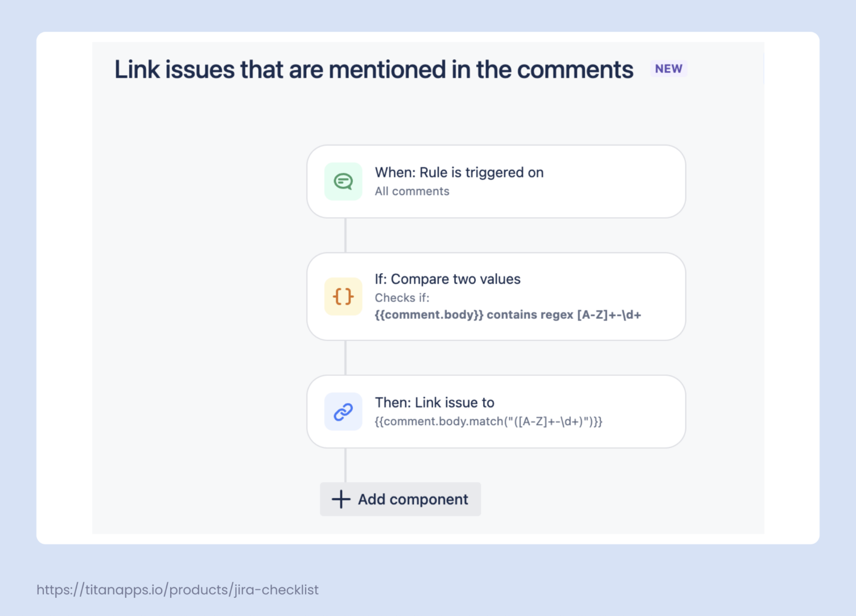Click the 'All comments' trigger subtitle
This screenshot has height=616, width=856.
[x=412, y=192]
